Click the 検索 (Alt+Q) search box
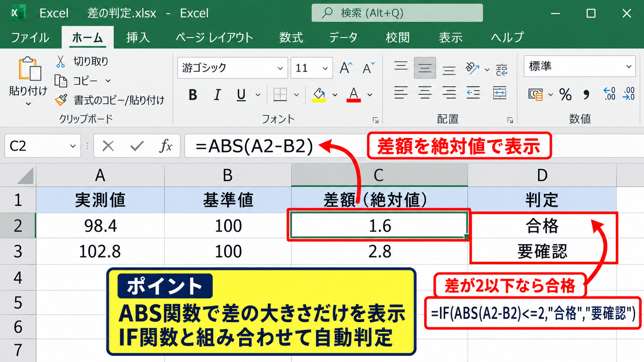This screenshot has height=362, width=644. point(397,13)
